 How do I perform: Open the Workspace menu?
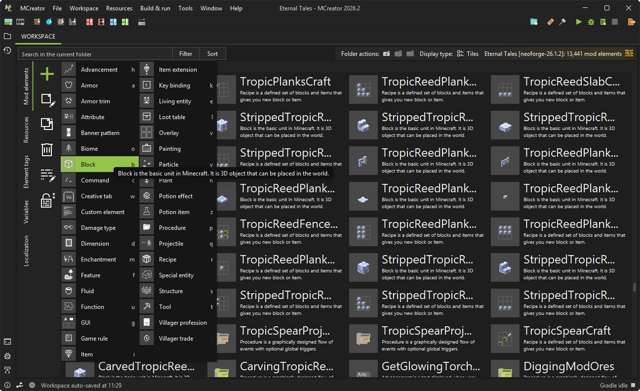[x=84, y=8]
